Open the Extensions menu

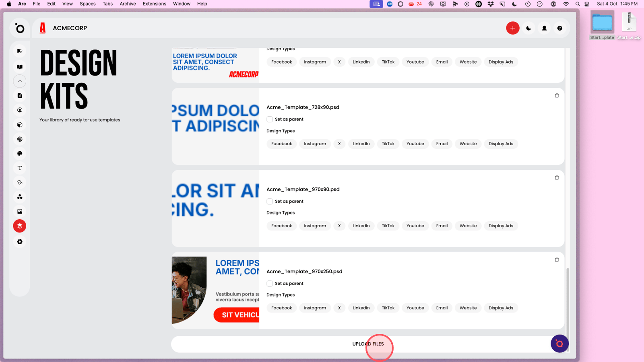pyautogui.click(x=155, y=4)
